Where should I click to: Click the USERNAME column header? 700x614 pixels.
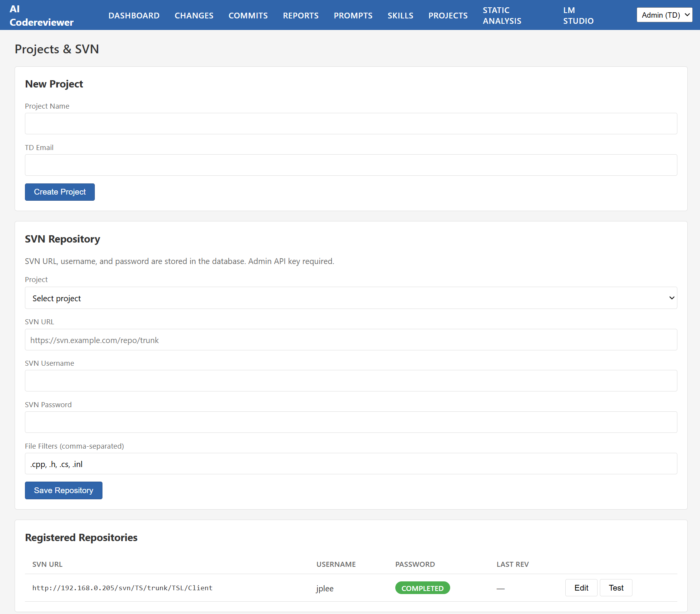(x=336, y=564)
